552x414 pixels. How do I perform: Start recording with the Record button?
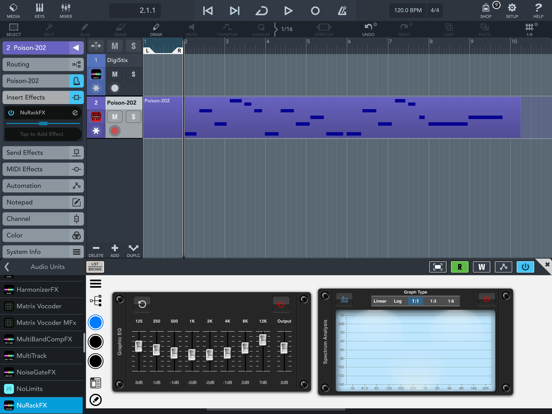[x=315, y=11]
